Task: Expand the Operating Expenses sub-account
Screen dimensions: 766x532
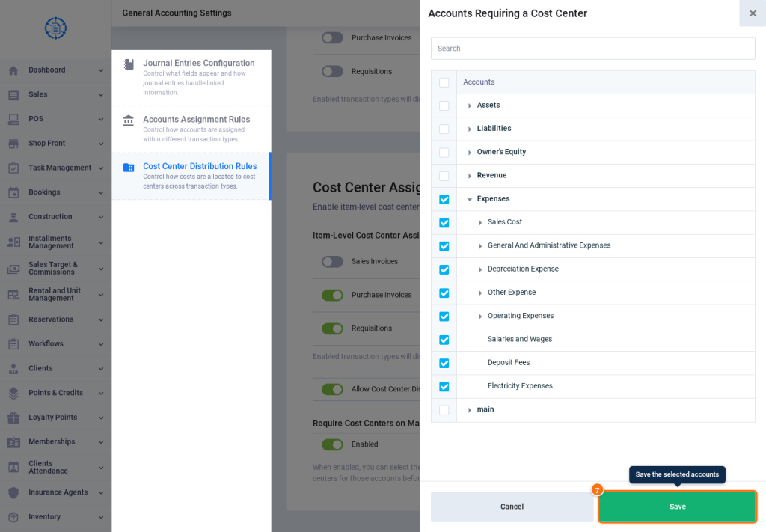Action: click(480, 317)
